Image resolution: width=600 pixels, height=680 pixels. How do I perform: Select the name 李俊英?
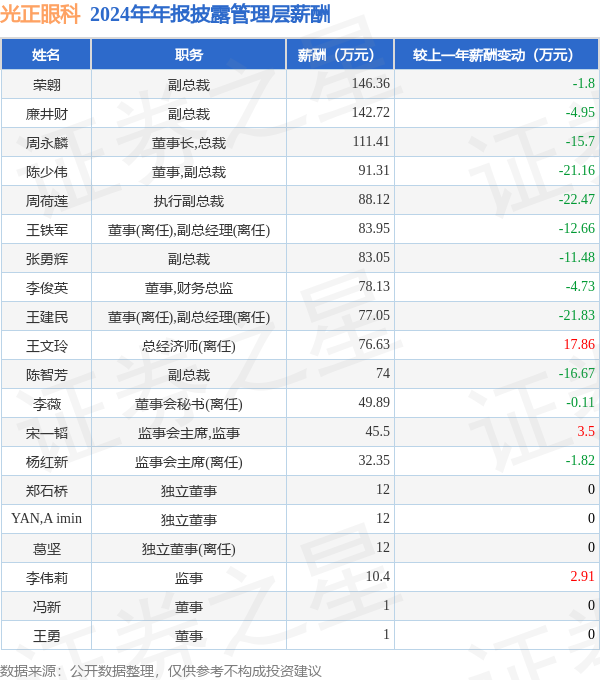tap(46, 288)
